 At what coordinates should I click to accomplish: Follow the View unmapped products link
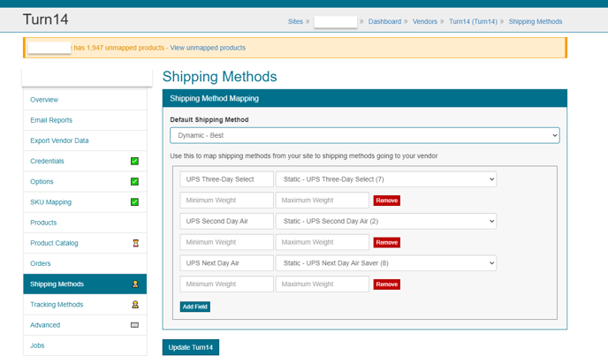(x=208, y=48)
